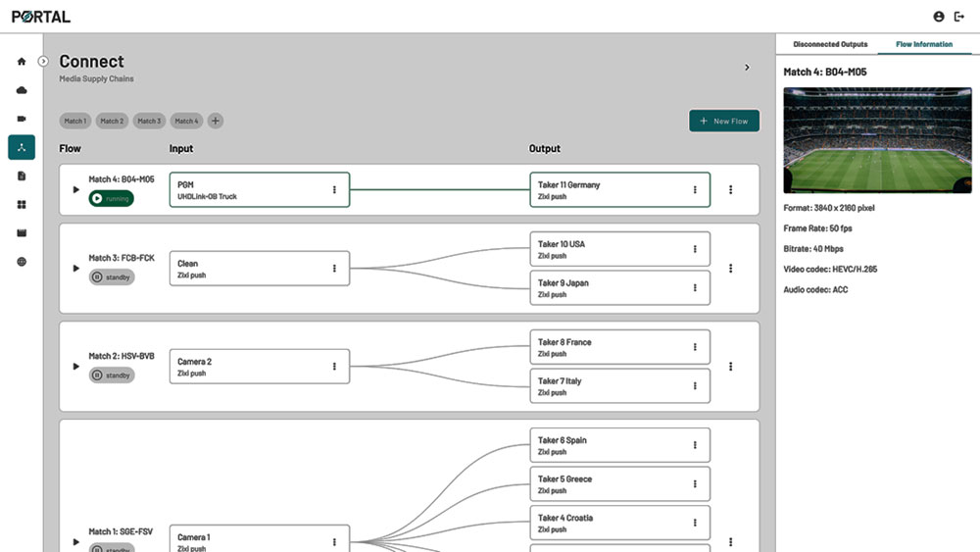The height and width of the screenshot is (552, 980).
Task: Collapse the right info panel chevron
Action: pyautogui.click(x=747, y=67)
